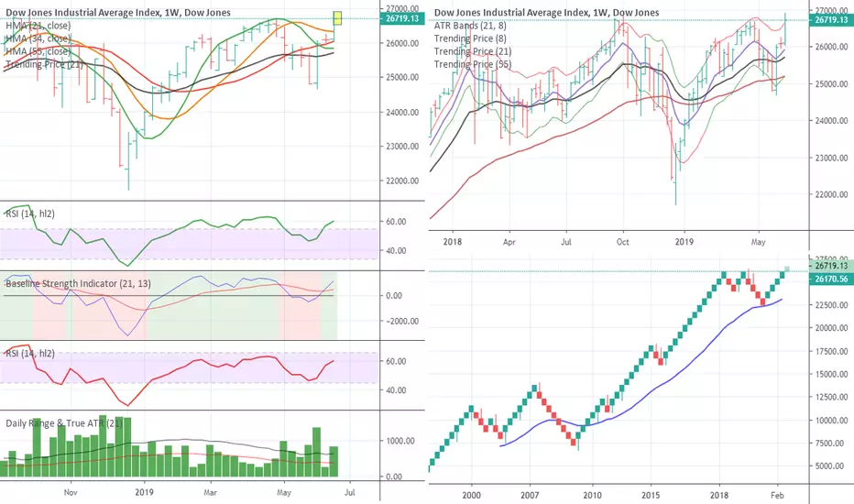854x504 pixels.
Task: Click the 2018 label on the Renko time axis
Action: 719,495
